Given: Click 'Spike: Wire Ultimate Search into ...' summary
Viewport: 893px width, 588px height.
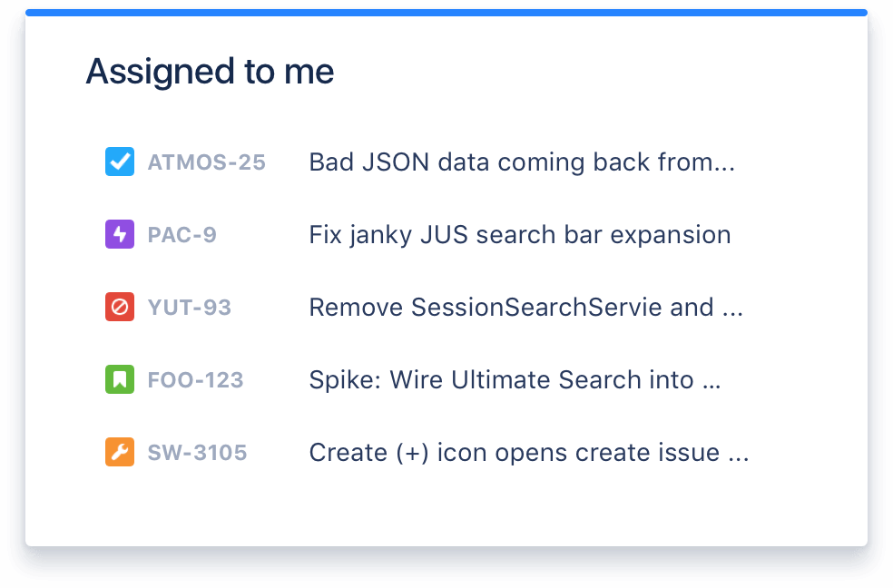Looking at the screenshot, I should point(515,379).
